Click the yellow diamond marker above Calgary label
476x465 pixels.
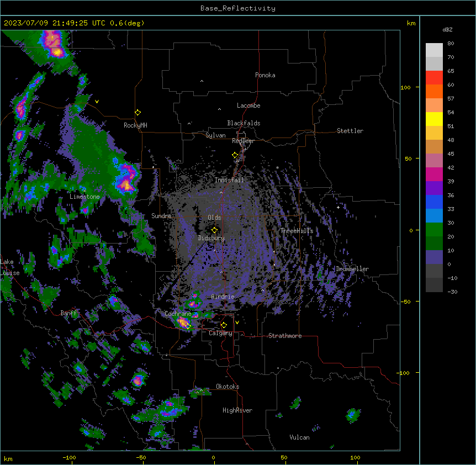tap(224, 325)
